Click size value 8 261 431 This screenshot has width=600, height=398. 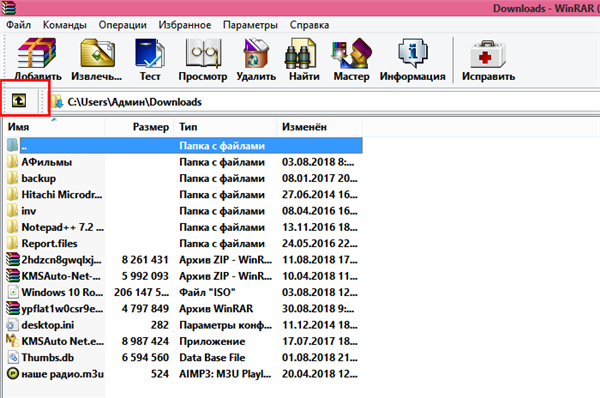coord(145,259)
